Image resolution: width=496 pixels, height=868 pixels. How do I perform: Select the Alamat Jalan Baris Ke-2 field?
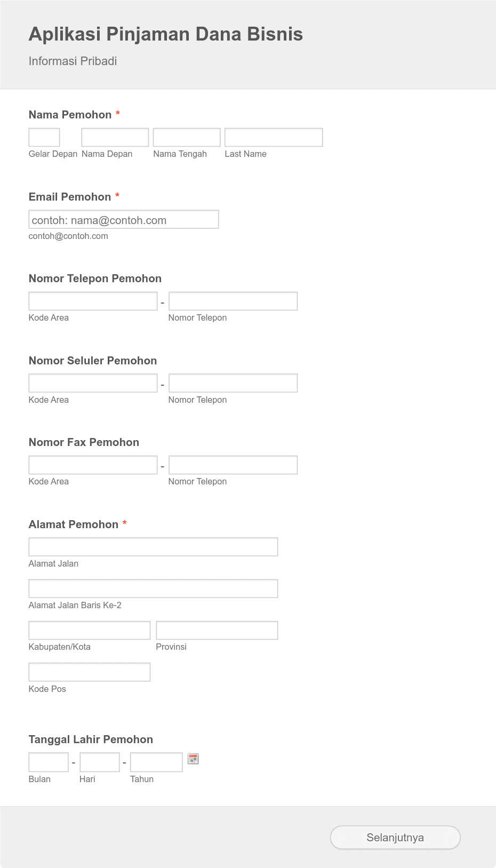pos(153,588)
